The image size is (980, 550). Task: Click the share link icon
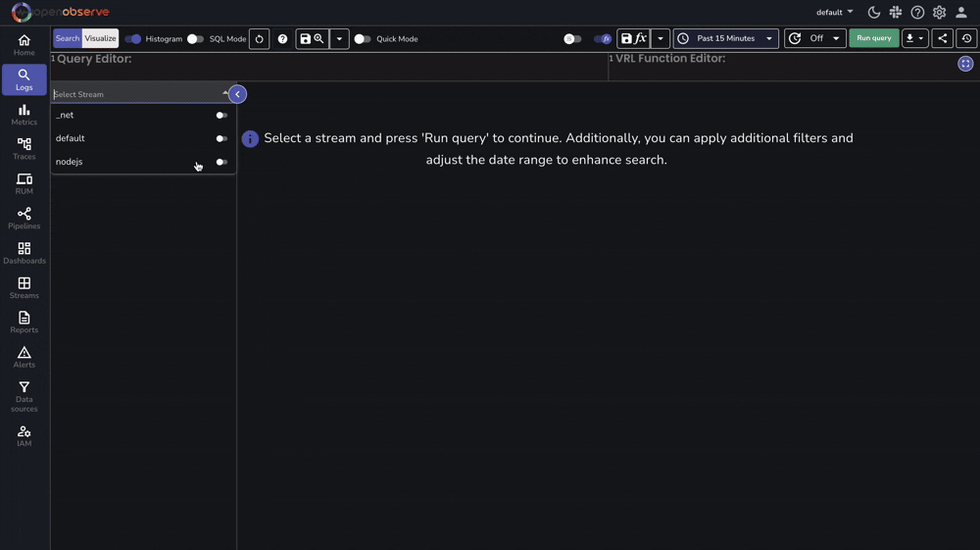click(x=942, y=39)
